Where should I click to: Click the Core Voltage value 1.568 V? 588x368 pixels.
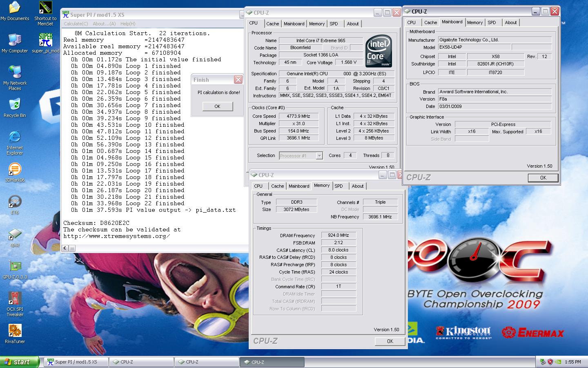point(349,62)
